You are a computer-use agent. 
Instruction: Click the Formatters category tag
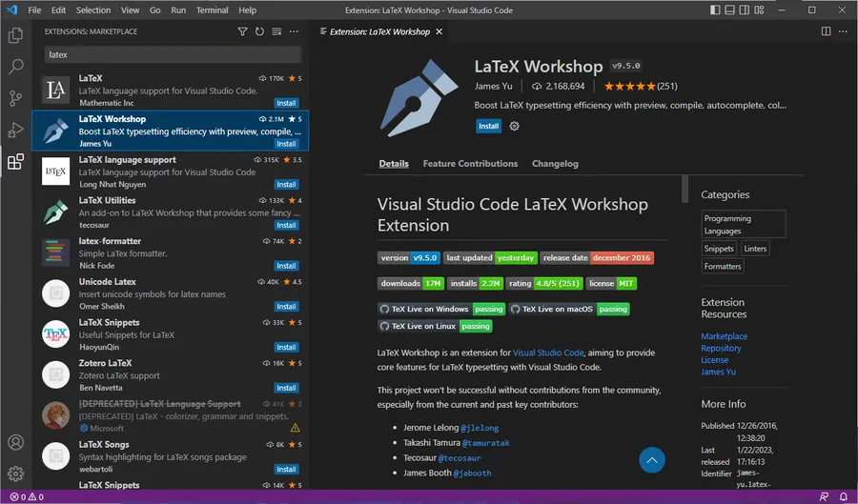pos(723,266)
